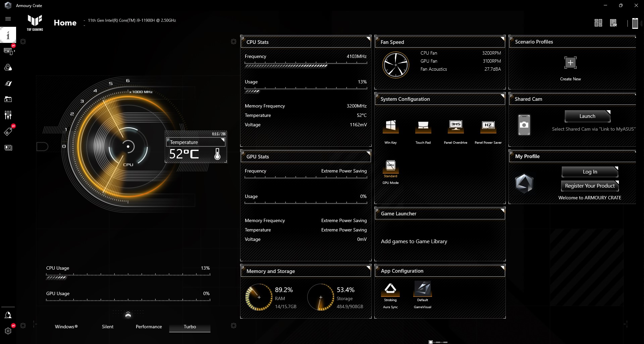Open Default GameVisual settings
Image resolution: width=644 pixels, height=344 pixels.
tap(422, 289)
